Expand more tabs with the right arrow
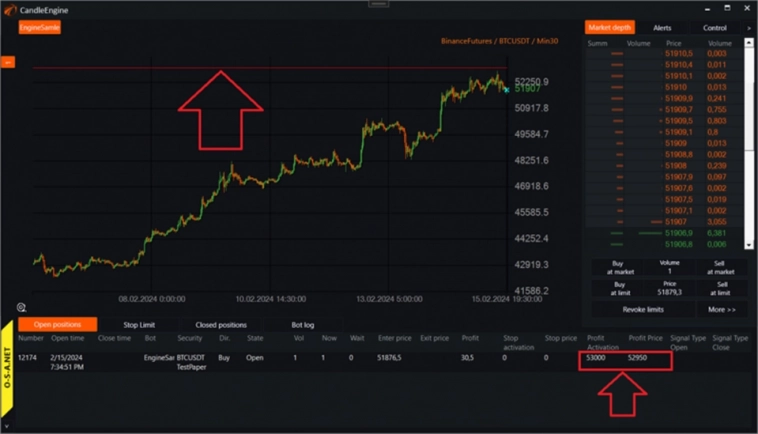Viewport: 758px width, 434px height. point(749,28)
